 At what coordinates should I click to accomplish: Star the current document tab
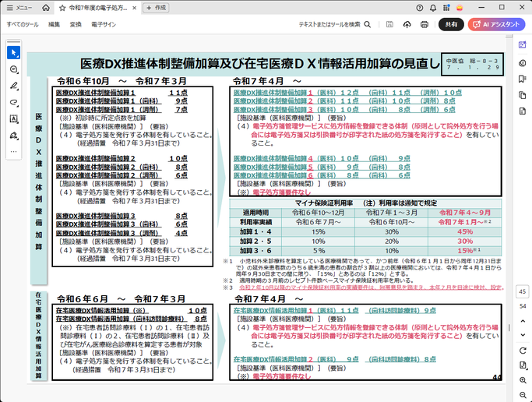click(x=62, y=8)
